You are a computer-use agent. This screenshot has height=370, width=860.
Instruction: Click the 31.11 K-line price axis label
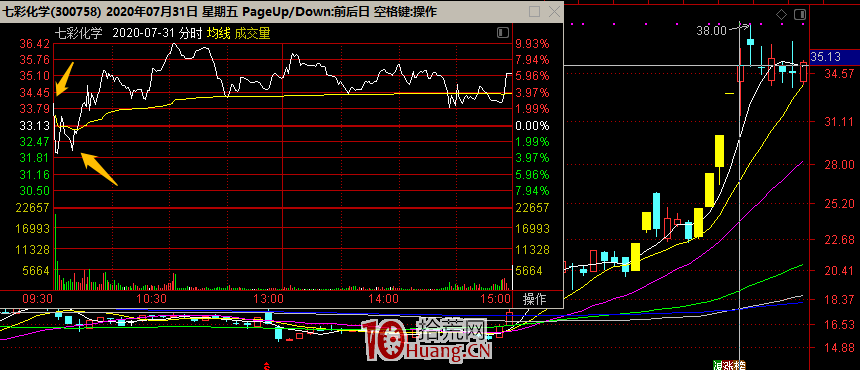tap(840, 122)
